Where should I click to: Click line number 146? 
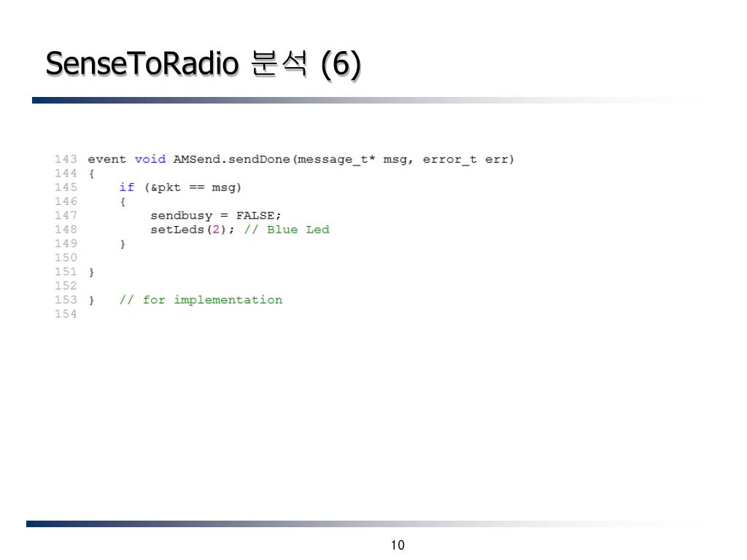click(x=66, y=201)
